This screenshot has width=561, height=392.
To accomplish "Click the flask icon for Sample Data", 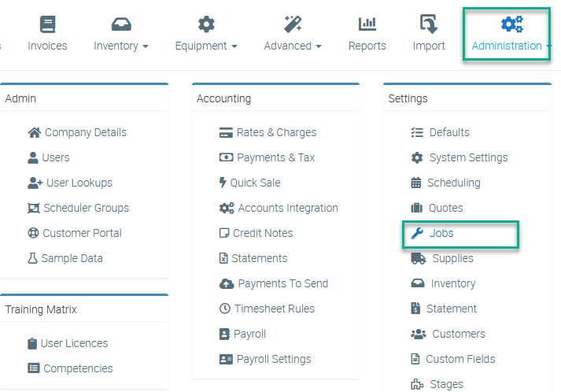I will point(33,258).
